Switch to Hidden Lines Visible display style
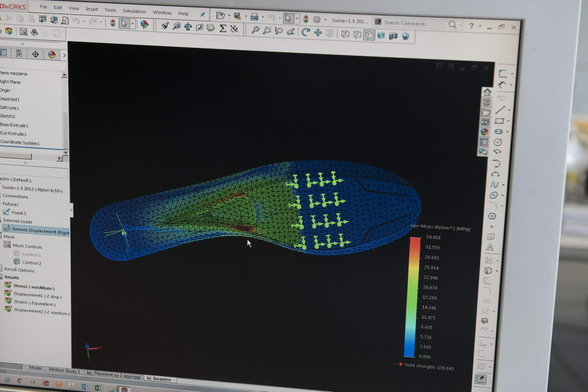This screenshot has height=392, width=588. click(357, 34)
